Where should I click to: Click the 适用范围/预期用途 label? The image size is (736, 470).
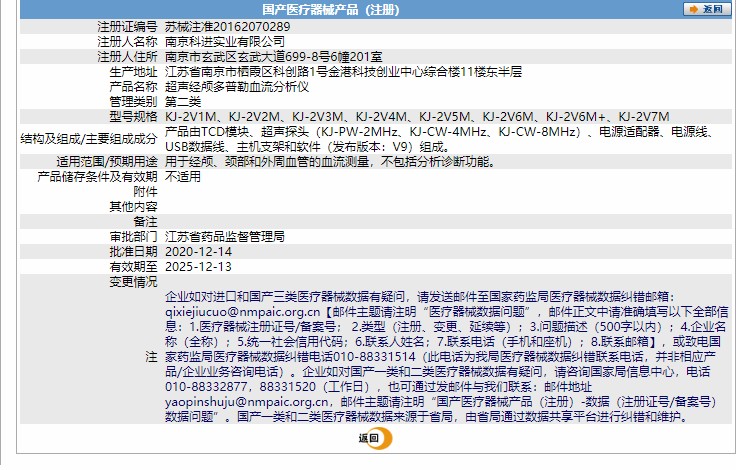pos(107,162)
